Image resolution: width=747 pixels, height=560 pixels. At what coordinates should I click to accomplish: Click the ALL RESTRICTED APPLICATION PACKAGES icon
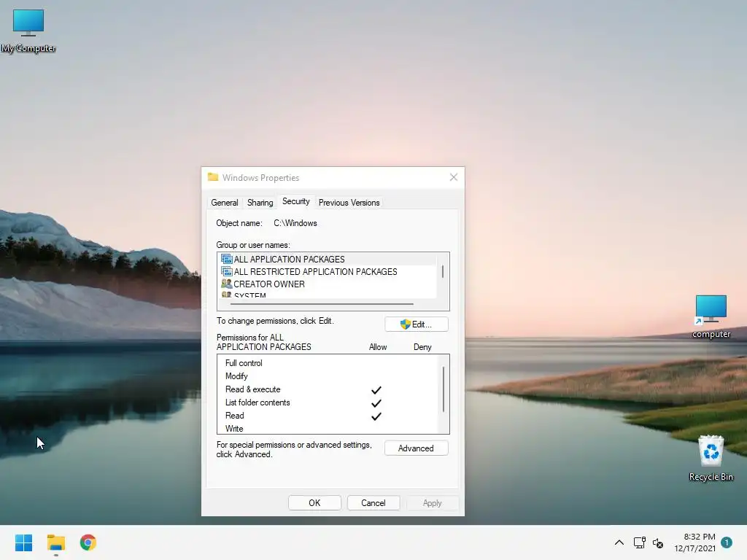coord(227,271)
